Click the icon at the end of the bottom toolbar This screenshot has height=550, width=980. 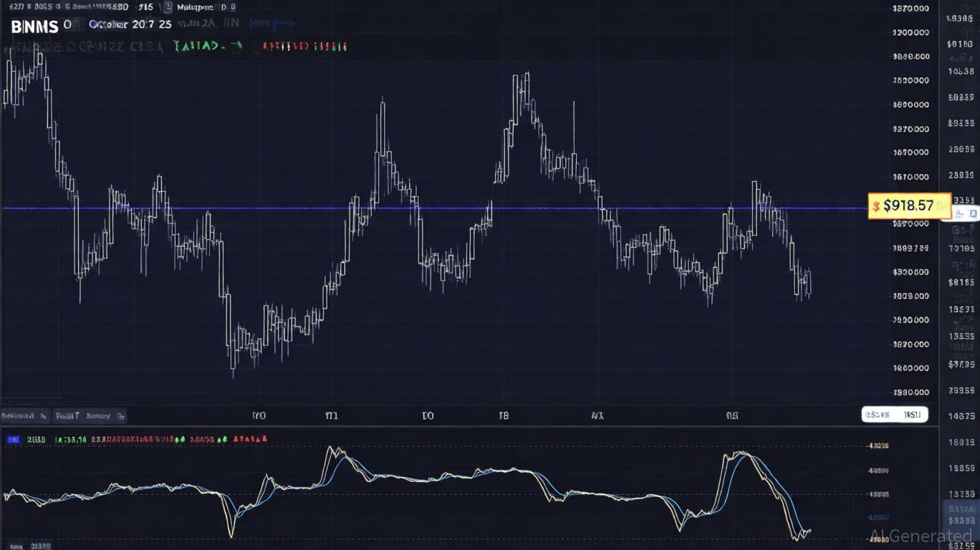[x=121, y=415]
